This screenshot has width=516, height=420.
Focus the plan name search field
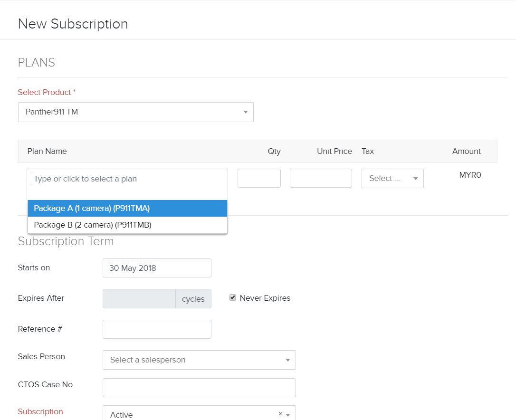(x=127, y=179)
